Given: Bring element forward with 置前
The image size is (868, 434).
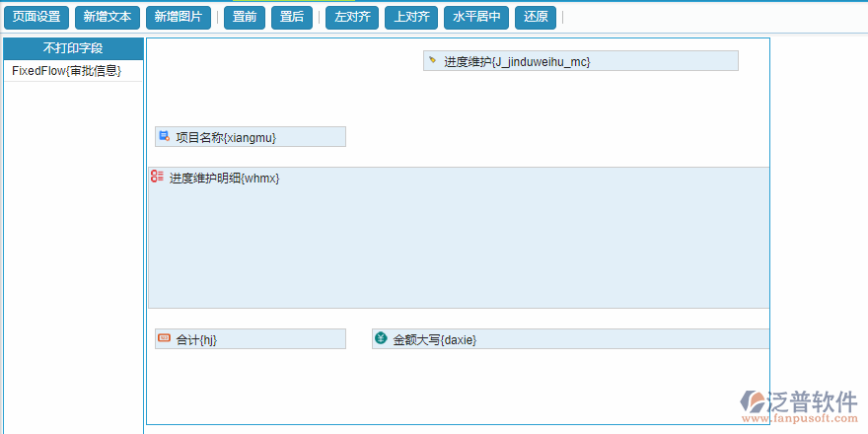Looking at the screenshot, I should pyautogui.click(x=245, y=17).
